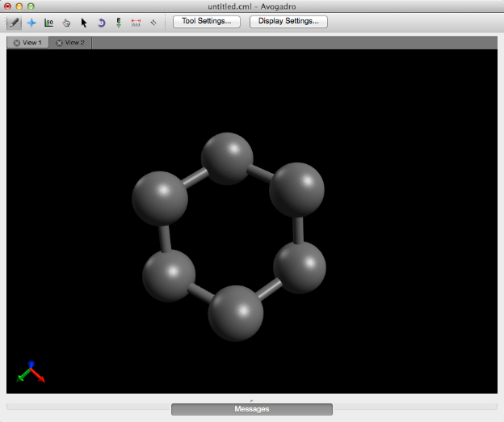Close the View 1 tab
The height and width of the screenshot is (422, 504).
click(x=17, y=43)
